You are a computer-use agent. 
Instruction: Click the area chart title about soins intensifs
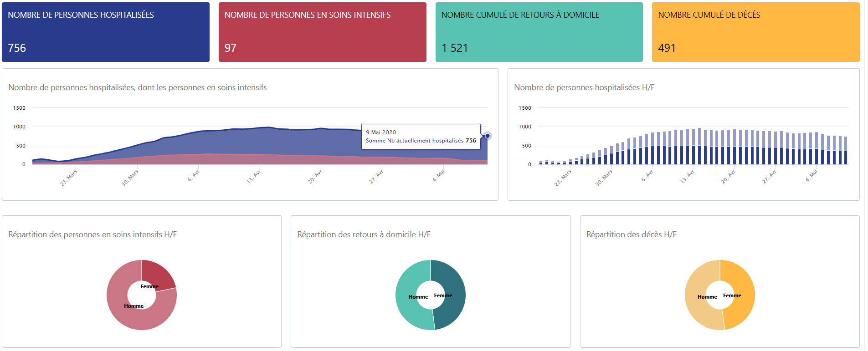tap(138, 87)
